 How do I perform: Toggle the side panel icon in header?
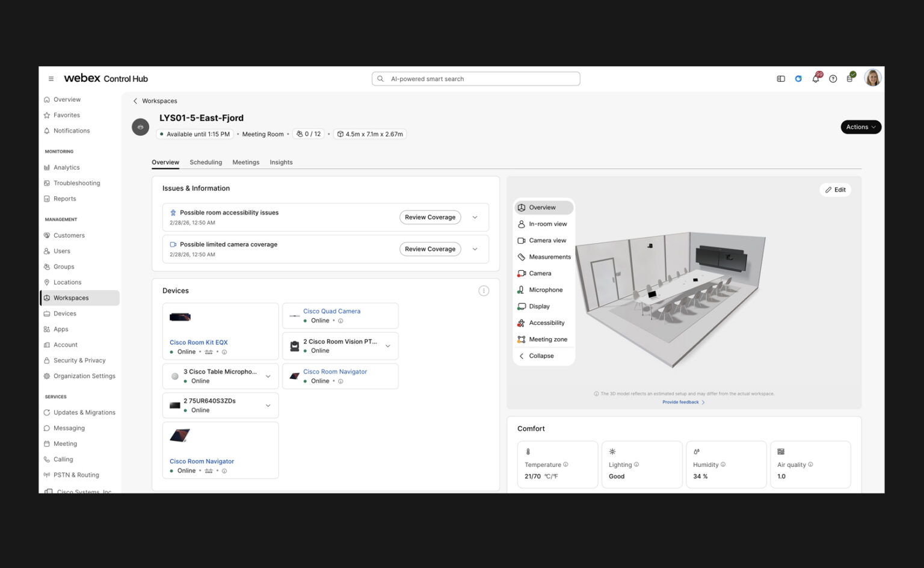point(781,79)
